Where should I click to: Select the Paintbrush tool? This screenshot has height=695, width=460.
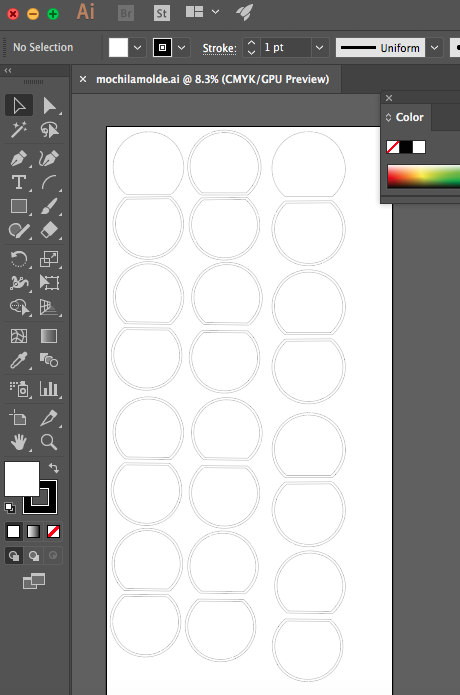49,207
